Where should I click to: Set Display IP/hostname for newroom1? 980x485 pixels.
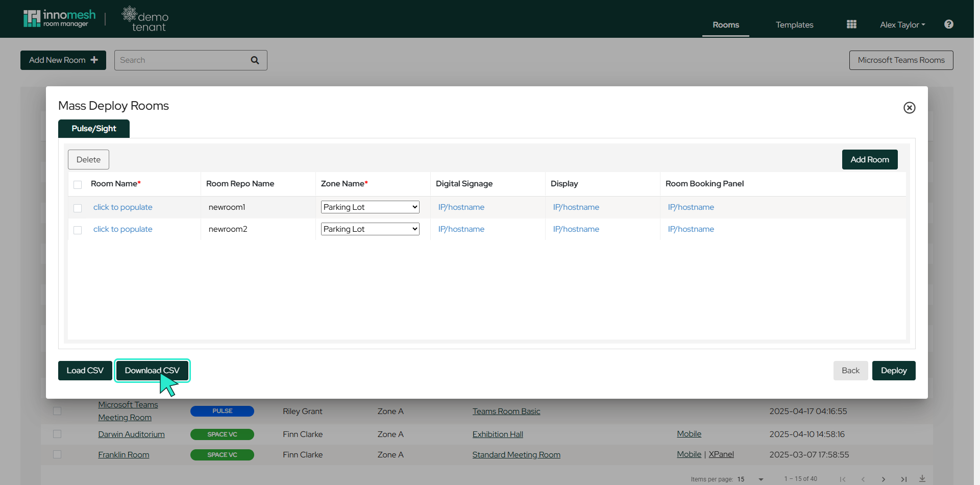click(576, 207)
